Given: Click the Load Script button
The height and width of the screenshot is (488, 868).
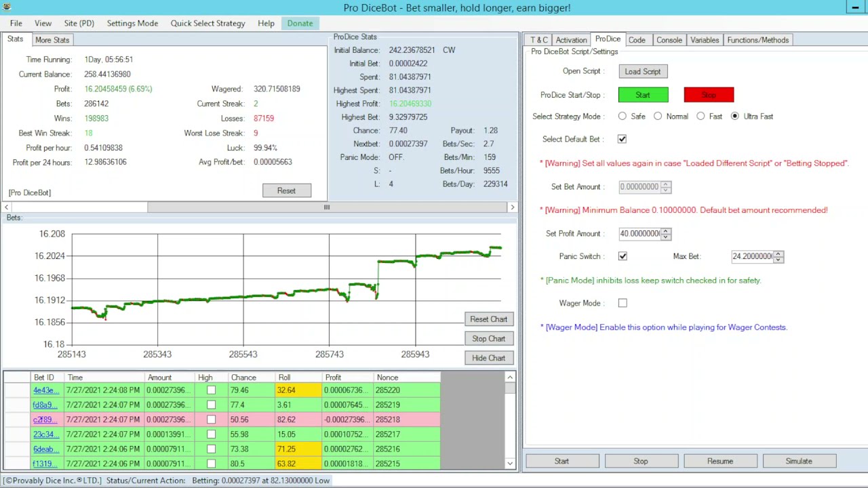Looking at the screenshot, I should pyautogui.click(x=642, y=71).
